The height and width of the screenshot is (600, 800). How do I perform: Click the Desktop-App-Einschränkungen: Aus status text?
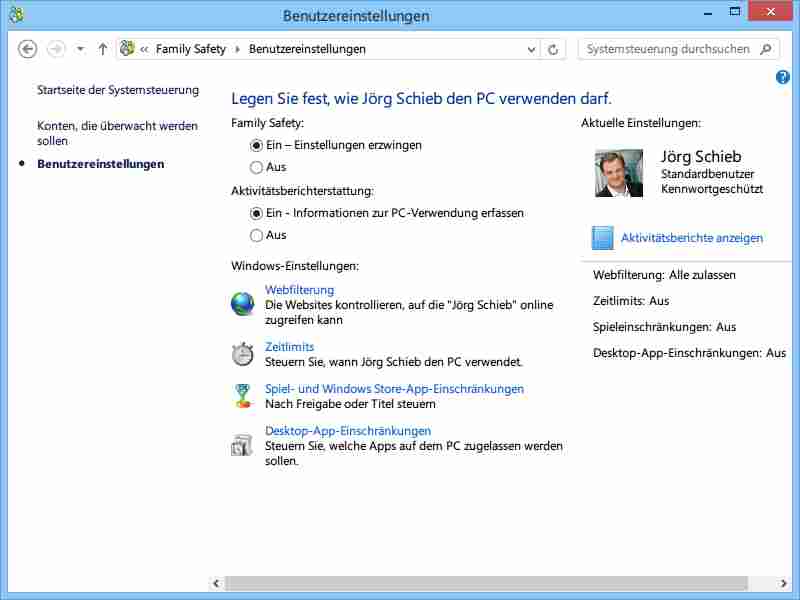click(x=689, y=353)
